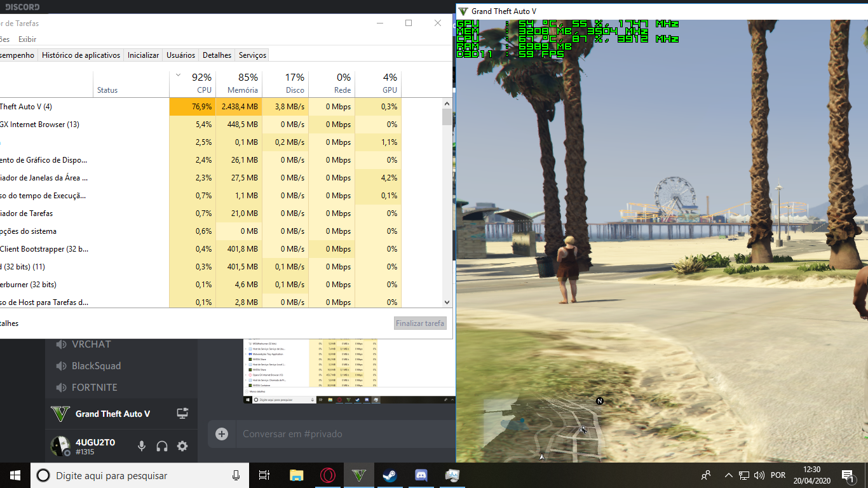Open File Explorer from the taskbar

coord(296,475)
